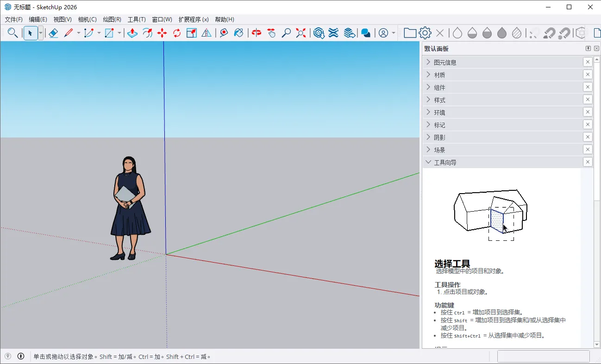Select the Eraser tool
This screenshot has width=601, height=364.
tap(53, 33)
